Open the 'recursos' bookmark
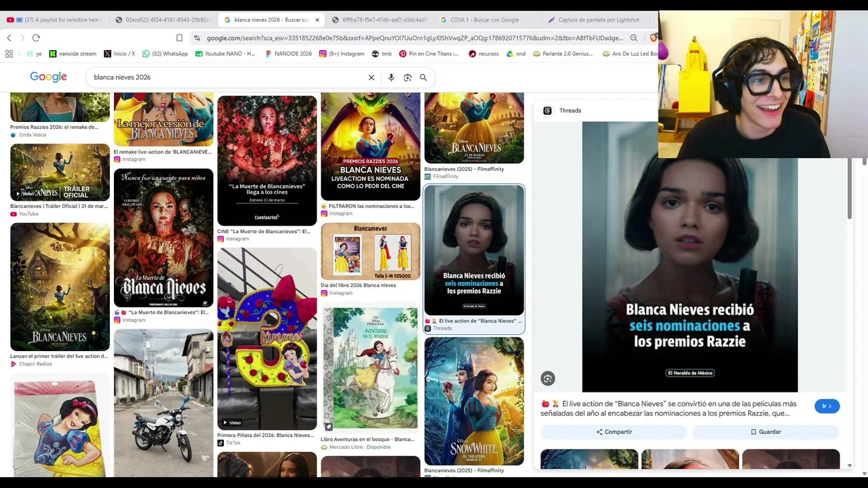 [x=484, y=54]
